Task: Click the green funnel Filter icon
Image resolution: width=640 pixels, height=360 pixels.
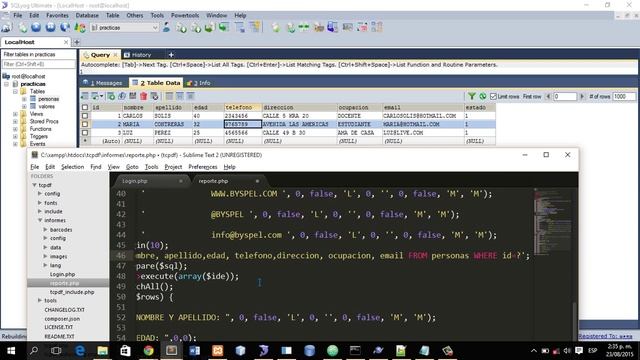Action: [x=472, y=96]
